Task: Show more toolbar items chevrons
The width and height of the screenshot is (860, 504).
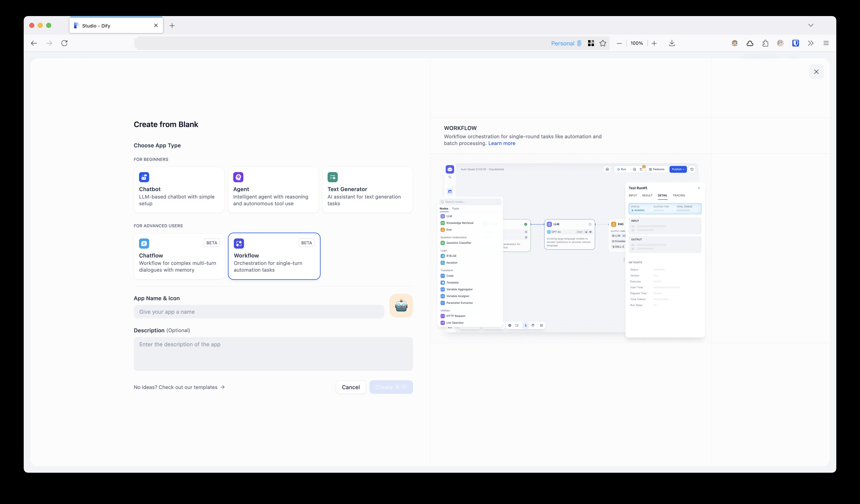Action: [x=810, y=43]
